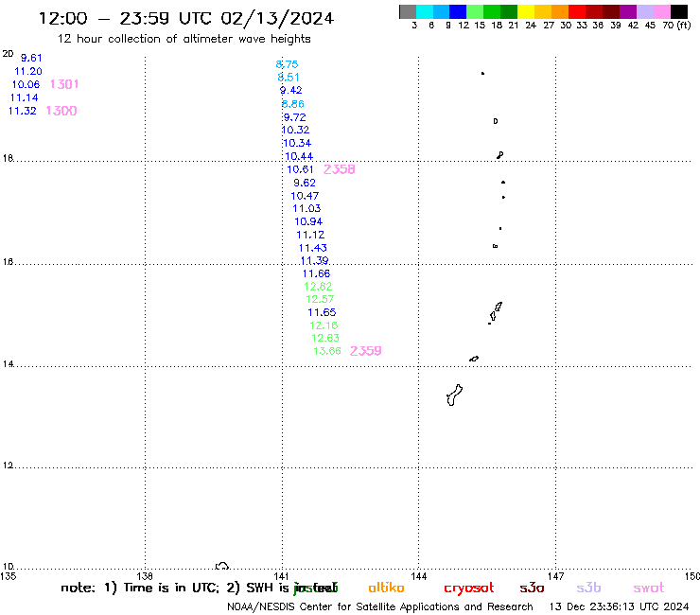Click the '12 hour collection of altimeter wave heights' subtitle

pos(184,39)
